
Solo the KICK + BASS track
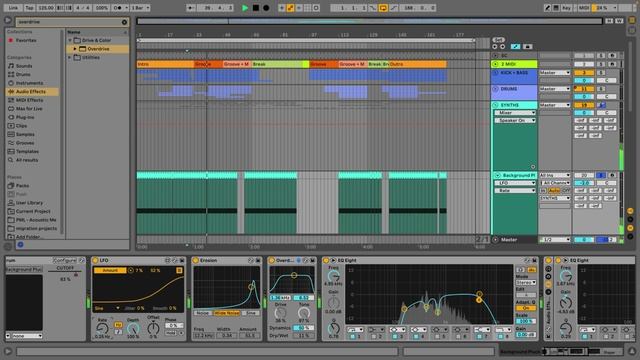[x=601, y=73]
